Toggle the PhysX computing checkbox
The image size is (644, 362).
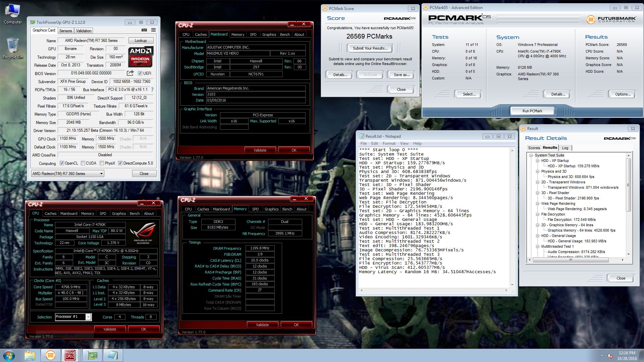102,163
